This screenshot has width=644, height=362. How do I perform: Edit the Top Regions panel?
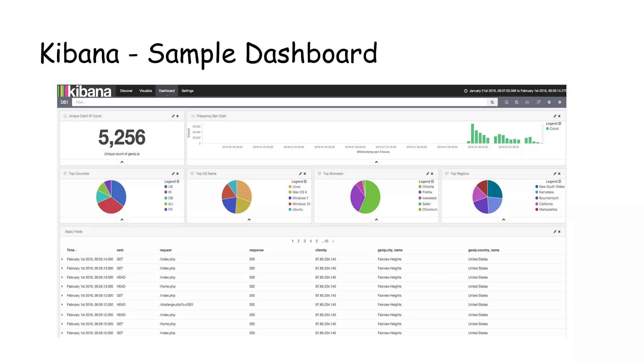click(555, 174)
